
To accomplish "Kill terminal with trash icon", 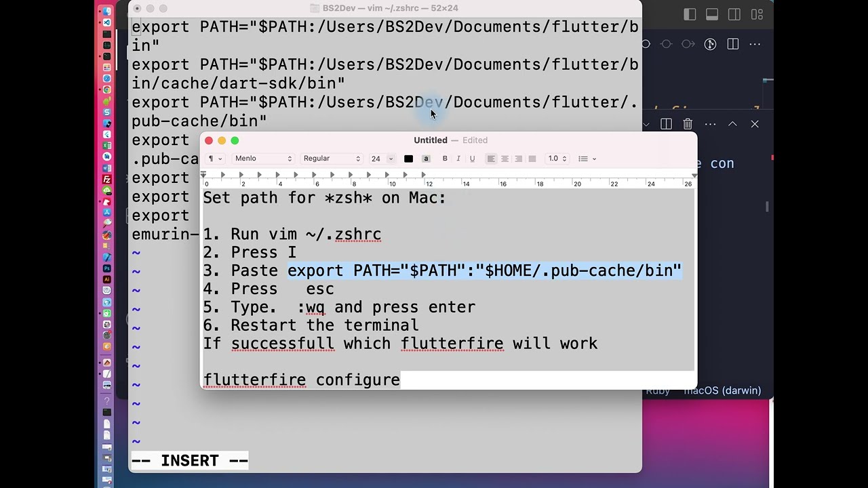I will click(688, 124).
